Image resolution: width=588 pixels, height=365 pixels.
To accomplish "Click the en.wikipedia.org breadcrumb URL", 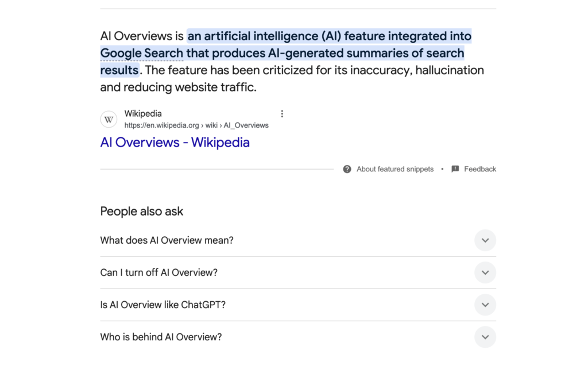I will pyautogui.click(x=196, y=125).
